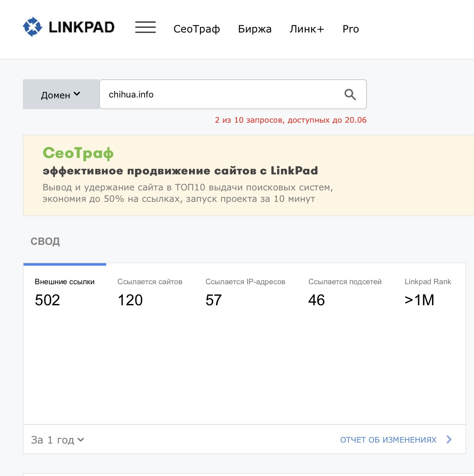Expand the Домен dropdown
Image resolution: width=474 pixels, height=476 pixels.
(x=61, y=94)
